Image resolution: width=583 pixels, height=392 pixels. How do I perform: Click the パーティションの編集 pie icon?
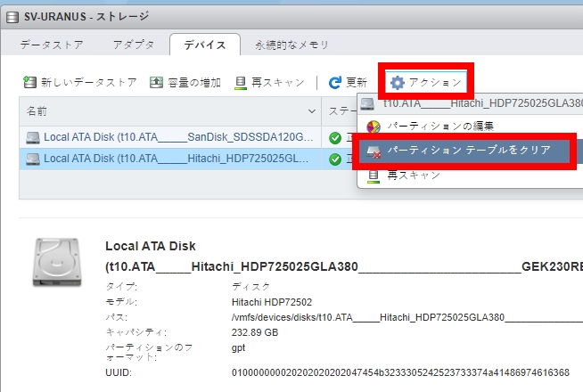374,127
